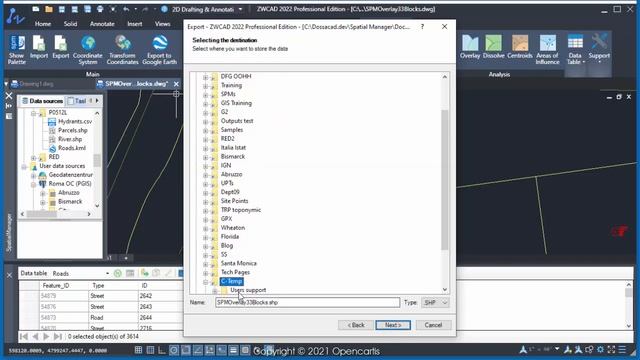This screenshot has width=640, height=360.
Task: Click Cancel in Export dialog
Action: (433, 325)
